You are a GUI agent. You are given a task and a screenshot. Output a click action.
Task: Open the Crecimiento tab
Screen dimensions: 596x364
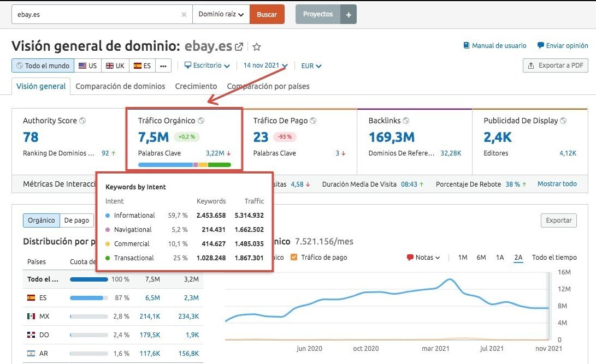click(x=196, y=86)
